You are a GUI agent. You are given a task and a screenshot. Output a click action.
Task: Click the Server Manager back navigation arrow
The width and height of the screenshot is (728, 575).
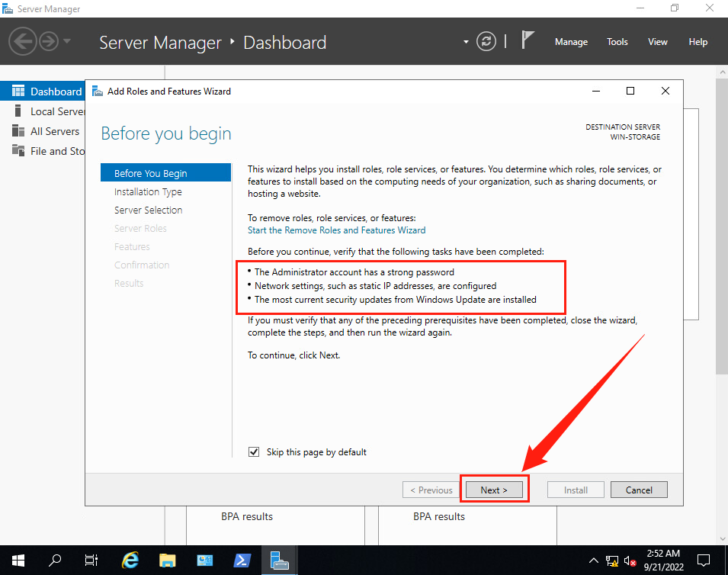pyautogui.click(x=22, y=42)
